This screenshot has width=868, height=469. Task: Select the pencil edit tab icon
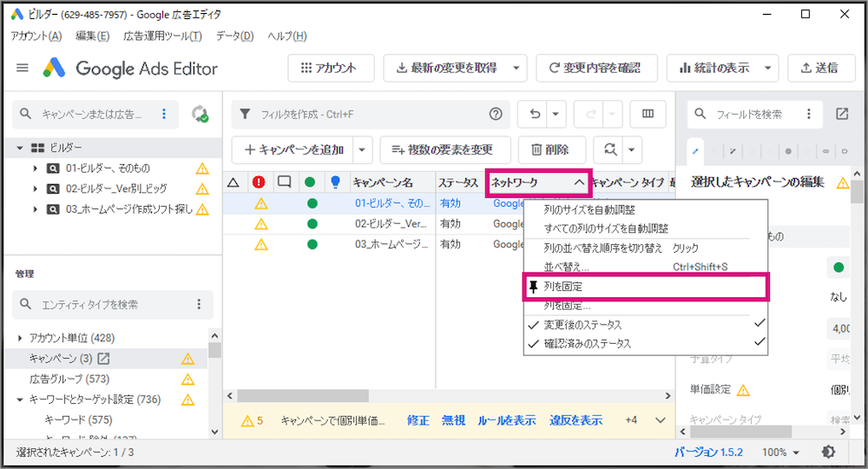coord(695,150)
